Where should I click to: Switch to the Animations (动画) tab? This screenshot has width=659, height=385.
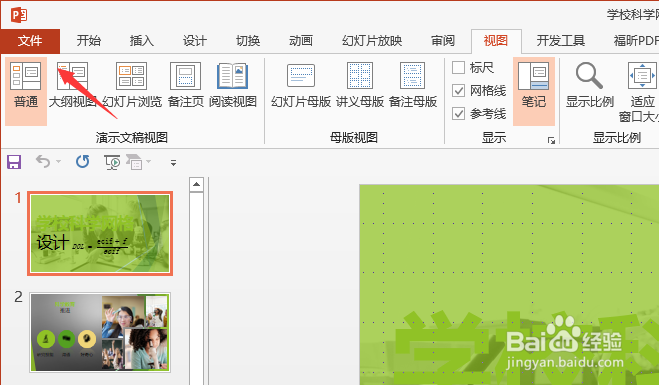click(301, 41)
